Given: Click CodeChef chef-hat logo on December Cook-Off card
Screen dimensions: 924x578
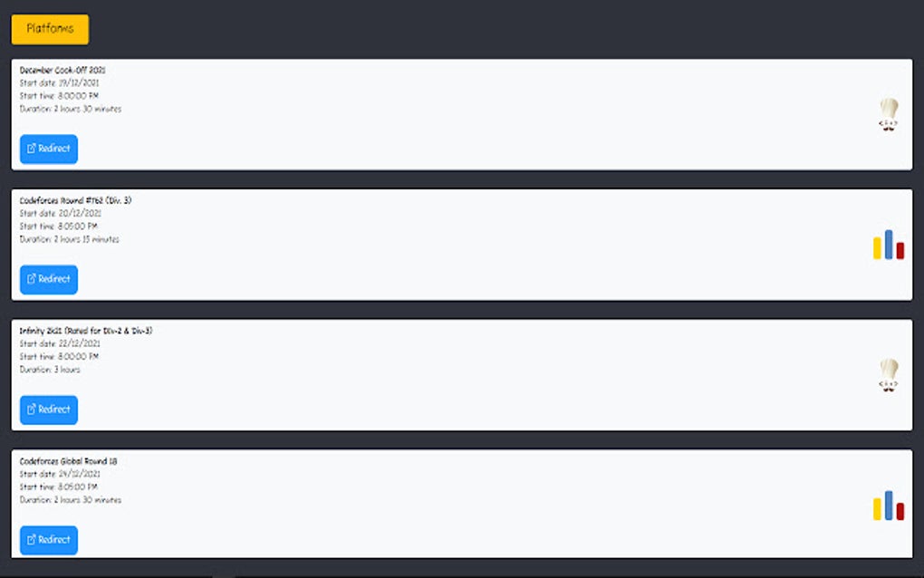Looking at the screenshot, I should click(889, 116).
